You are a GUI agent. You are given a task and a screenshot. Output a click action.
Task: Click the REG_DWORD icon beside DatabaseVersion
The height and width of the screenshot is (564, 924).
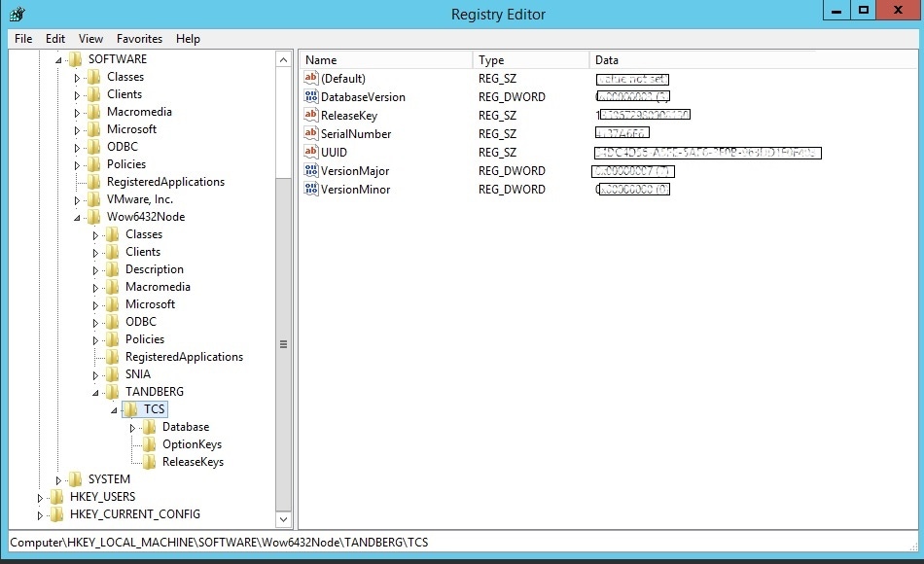click(x=313, y=96)
